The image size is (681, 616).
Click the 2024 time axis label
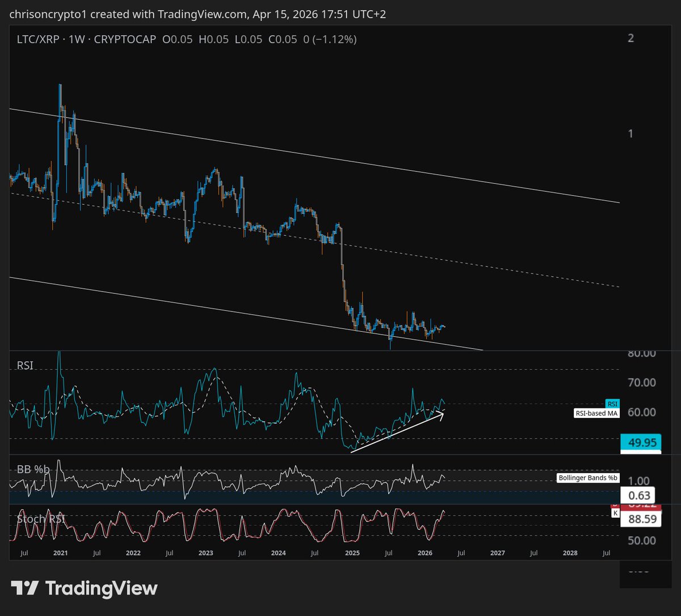278,552
